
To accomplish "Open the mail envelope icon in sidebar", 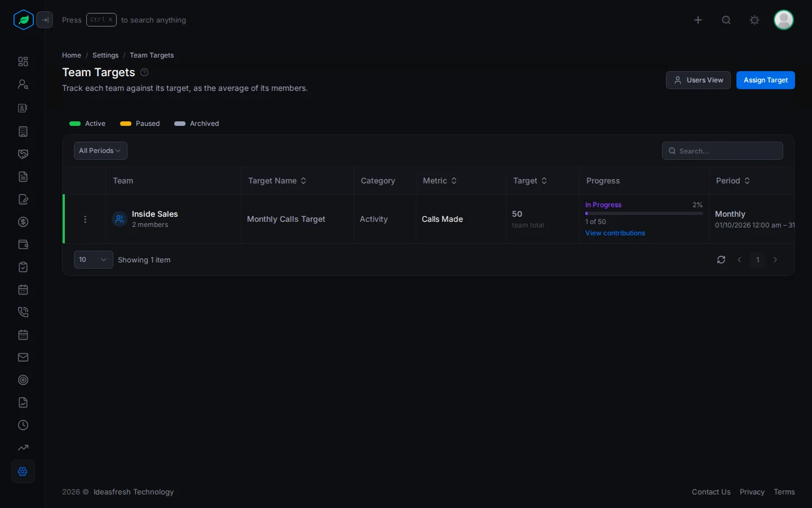I will [x=23, y=357].
